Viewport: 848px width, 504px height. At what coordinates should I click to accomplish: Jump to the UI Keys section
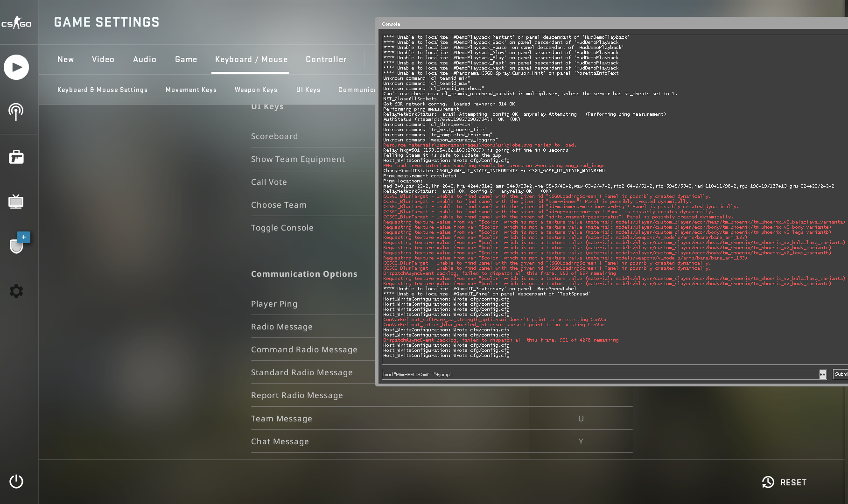(x=308, y=90)
